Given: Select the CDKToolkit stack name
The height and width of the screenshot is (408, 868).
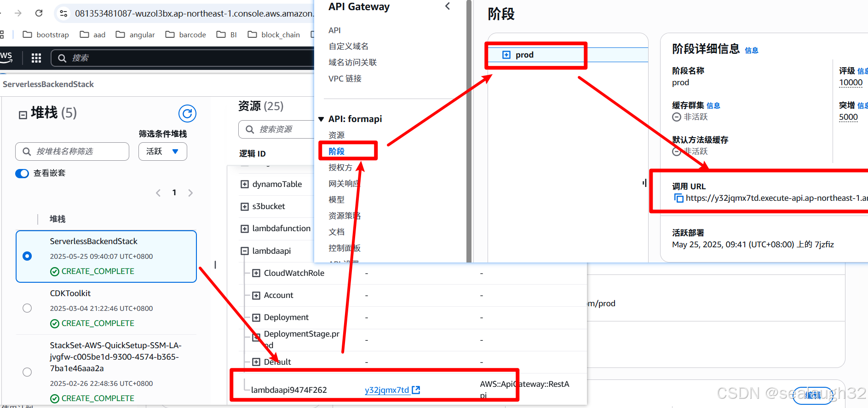Looking at the screenshot, I should click(x=70, y=293).
